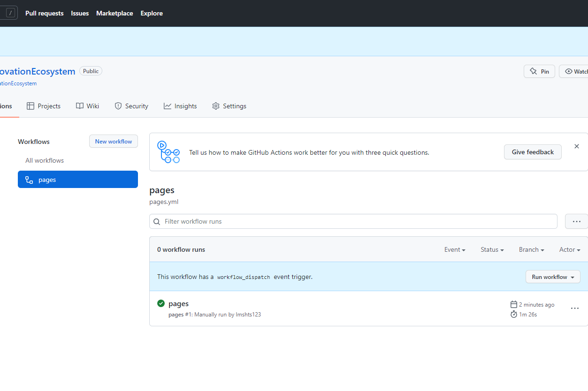
Task: Click the green success checkmark on the pages run
Action: point(160,303)
